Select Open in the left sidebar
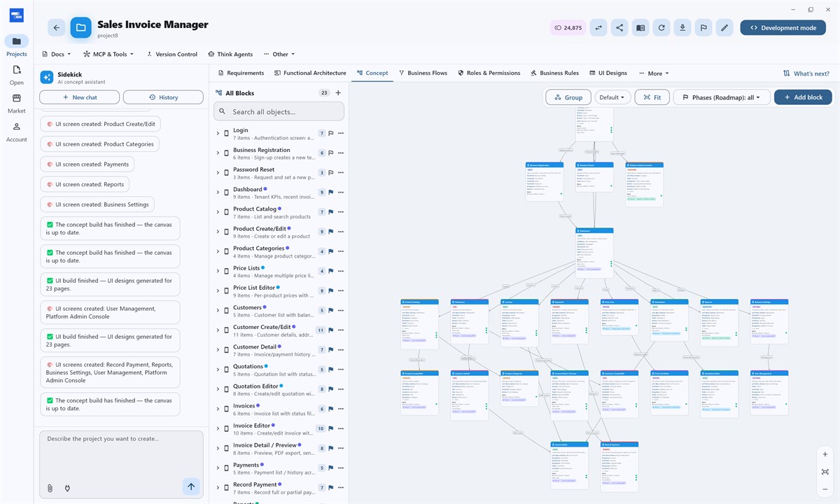Image resolution: width=840 pixels, height=504 pixels. click(x=17, y=75)
